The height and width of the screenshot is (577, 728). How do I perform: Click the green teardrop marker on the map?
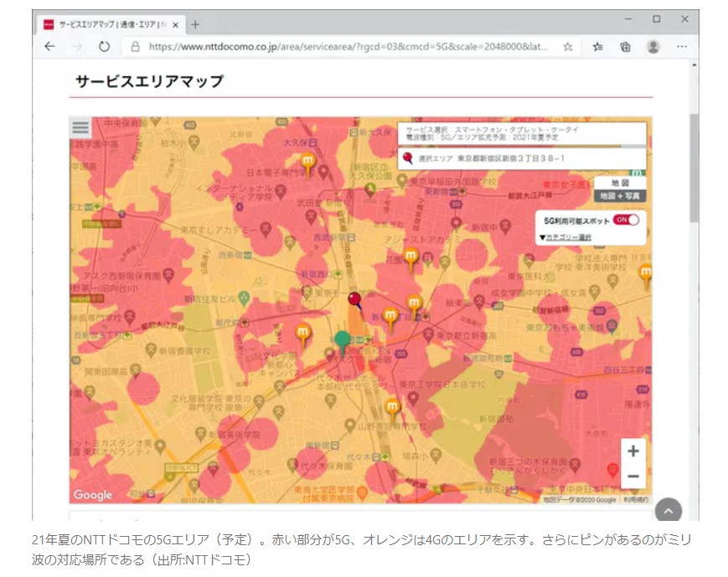pos(342,340)
